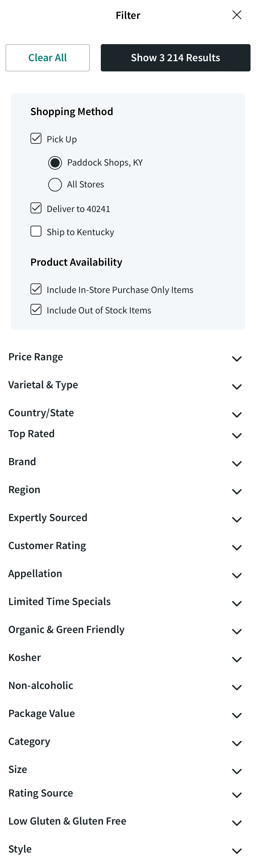Expand the Varietal & Type section
256x868 pixels.
(x=237, y=386)
